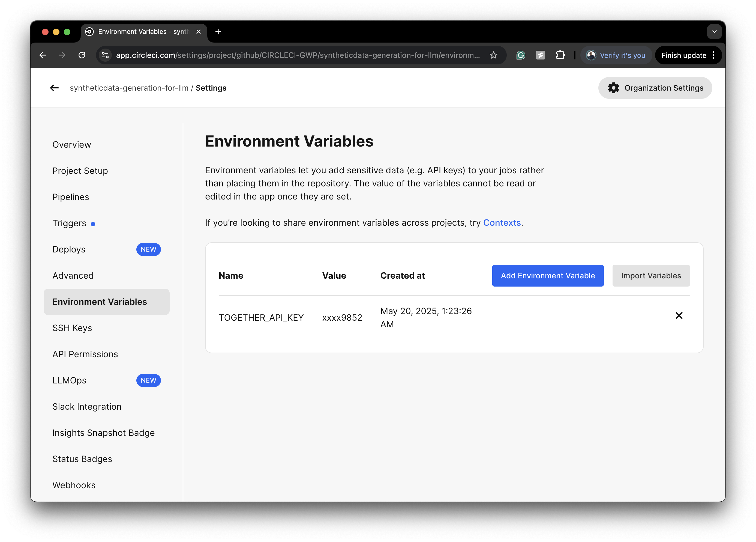Expand options on the browser forward arrow
756x542 pixels.
tap(62, 55)
